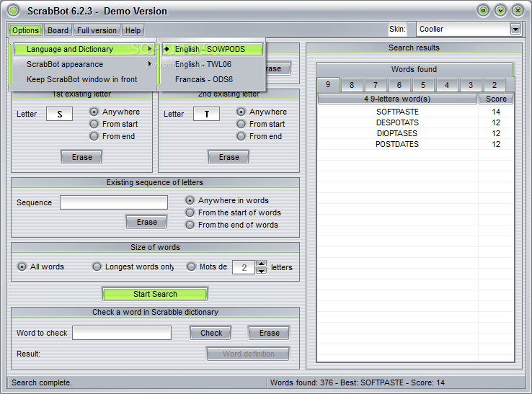Click the Start Search button
Viewport: 532px width, 394px height.
tap(155, 294)
